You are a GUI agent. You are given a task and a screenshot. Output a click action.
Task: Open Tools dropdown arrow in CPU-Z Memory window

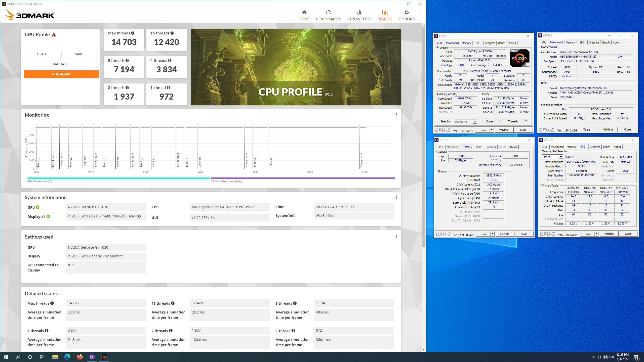tap(492, 234)
